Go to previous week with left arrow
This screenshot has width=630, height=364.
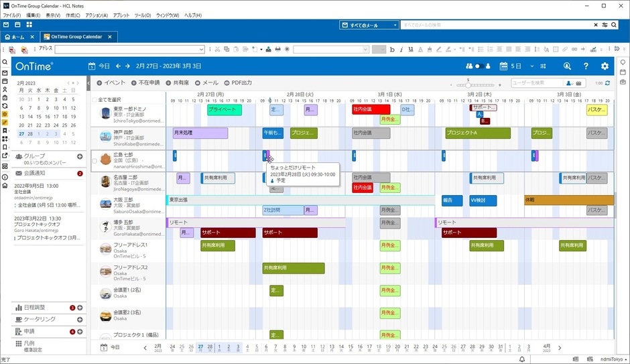coord(118,66)
